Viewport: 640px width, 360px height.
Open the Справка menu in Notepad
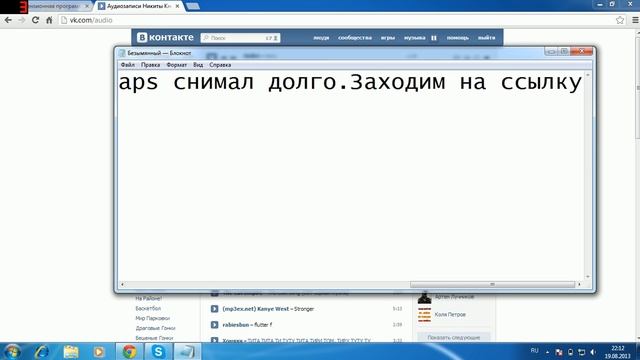[x=220, y=65]
